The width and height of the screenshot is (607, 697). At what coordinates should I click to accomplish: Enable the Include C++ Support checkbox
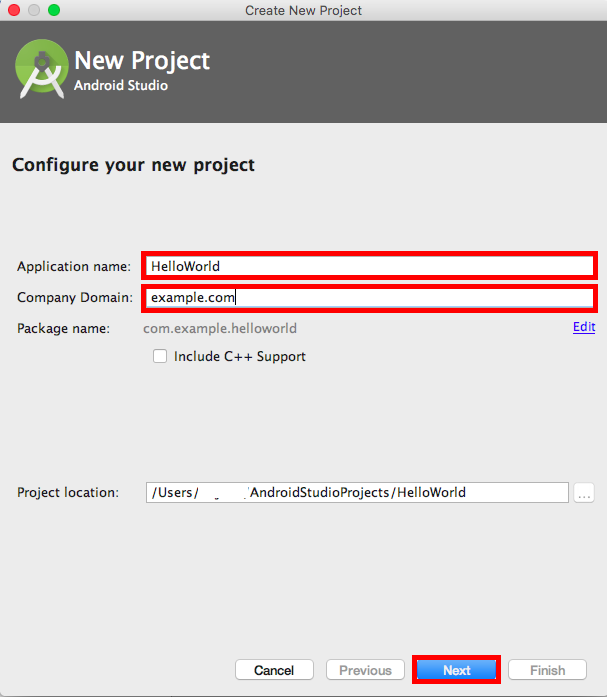pos(160,356)
